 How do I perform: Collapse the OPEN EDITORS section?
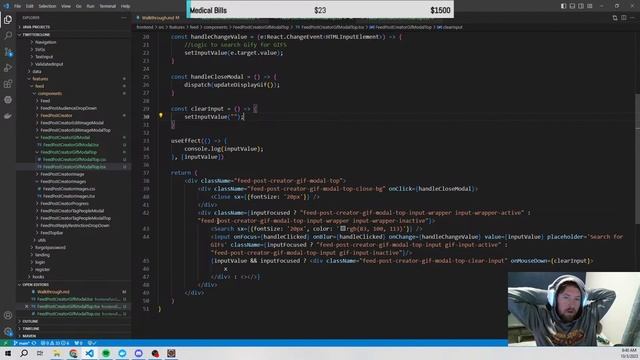pyautogui.click(x=36, y=284)
